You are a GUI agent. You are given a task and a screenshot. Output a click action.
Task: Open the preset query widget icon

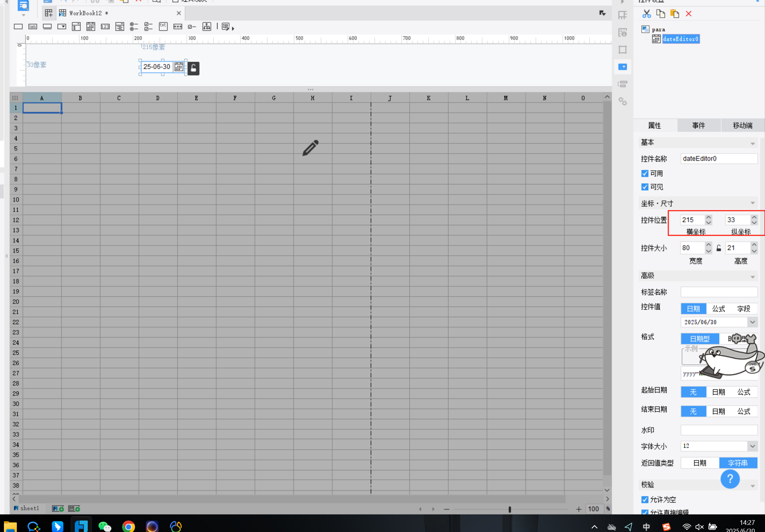(x=225, y=27)
